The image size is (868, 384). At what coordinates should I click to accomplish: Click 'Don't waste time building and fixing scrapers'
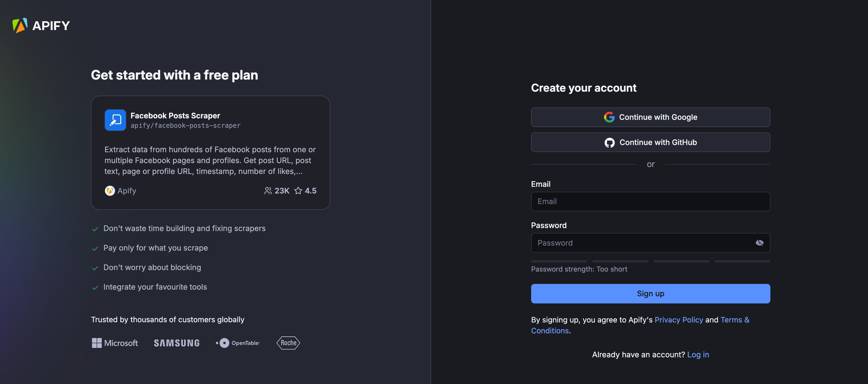(184, 229)
